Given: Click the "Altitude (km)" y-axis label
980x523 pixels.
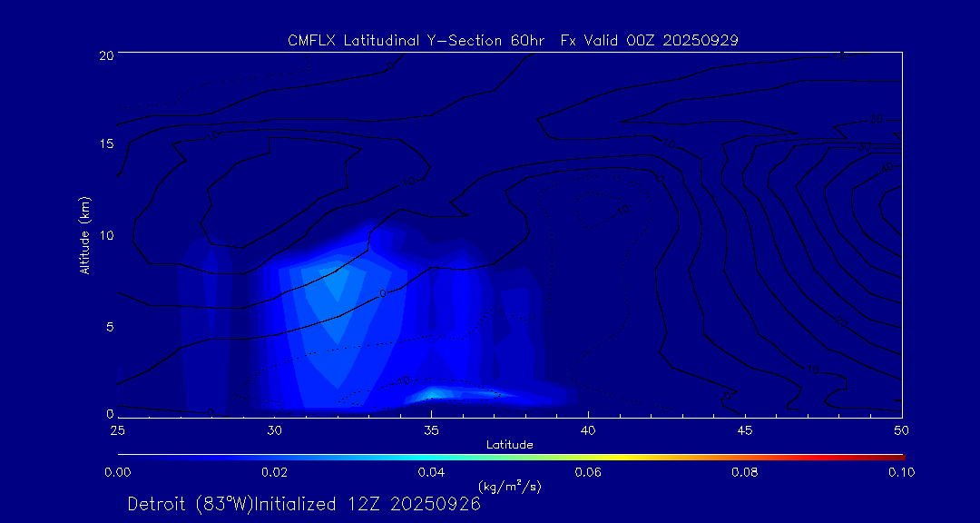Looking at the screenshot, I should [x=84, y=234].
